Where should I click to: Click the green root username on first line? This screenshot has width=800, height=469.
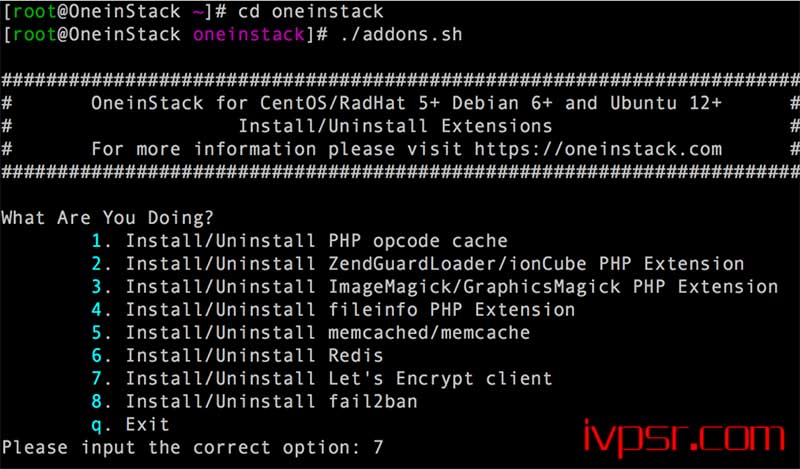coord(35,11)
